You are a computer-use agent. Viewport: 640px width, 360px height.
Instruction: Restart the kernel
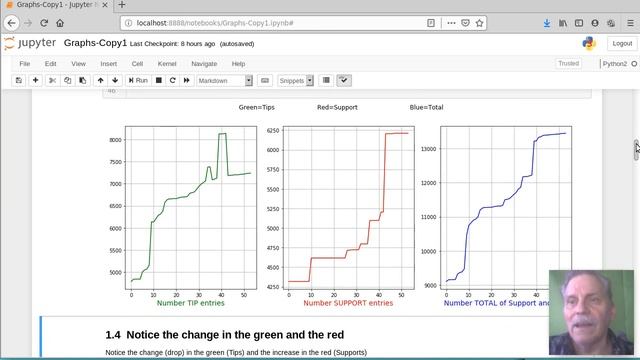click(x=173, y=80)
